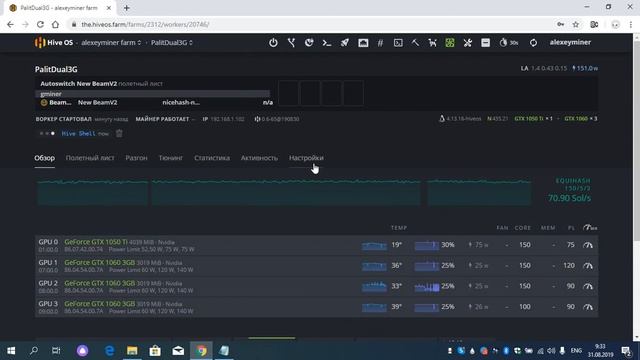Screen dimensions: 640x360
Task: Select GeForce GTX 1050 Ti GPU 0 row
Action: pyautogui.click(x=316, y=245)
